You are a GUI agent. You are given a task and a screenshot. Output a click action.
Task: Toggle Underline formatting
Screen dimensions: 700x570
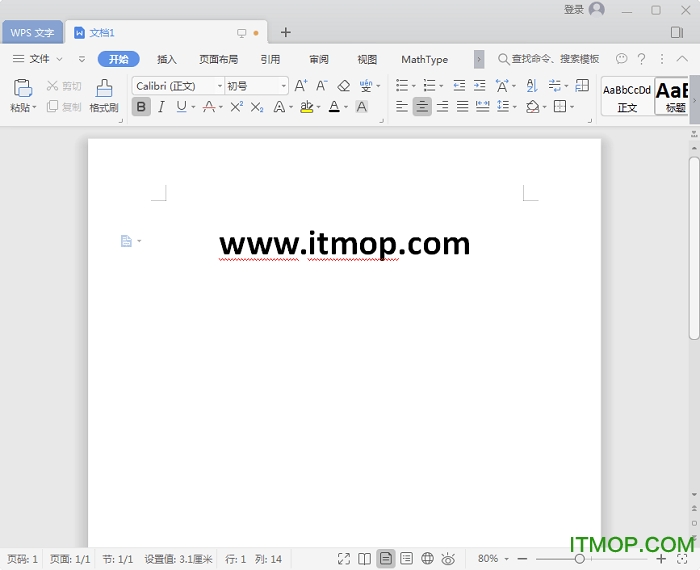tap(181, 107)
